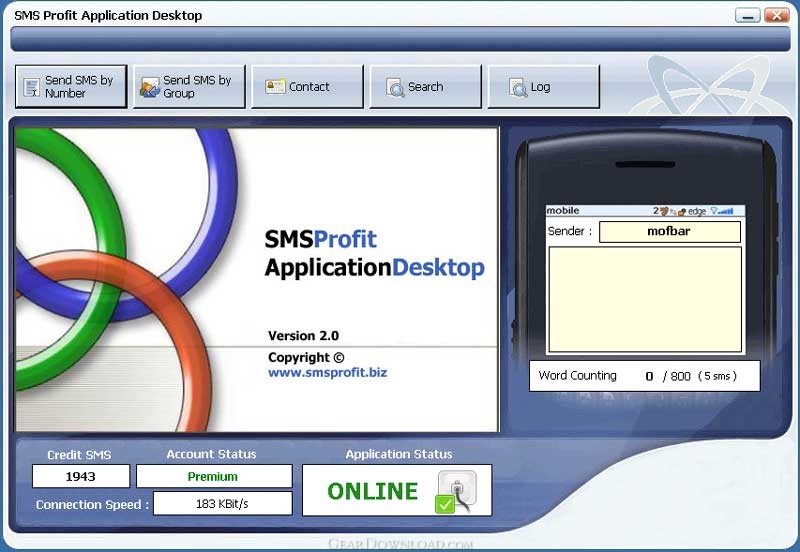Click the ( 5 sms ) text

717,376
